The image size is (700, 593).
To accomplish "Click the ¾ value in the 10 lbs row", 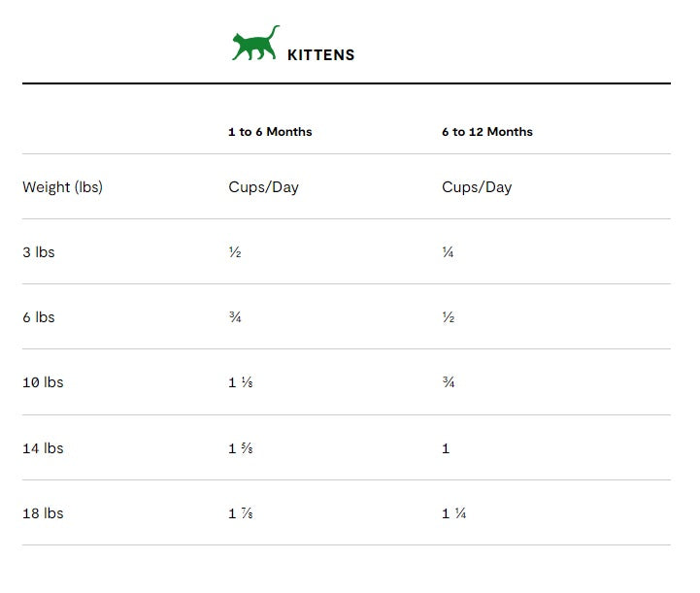I will tap(448, 382).
